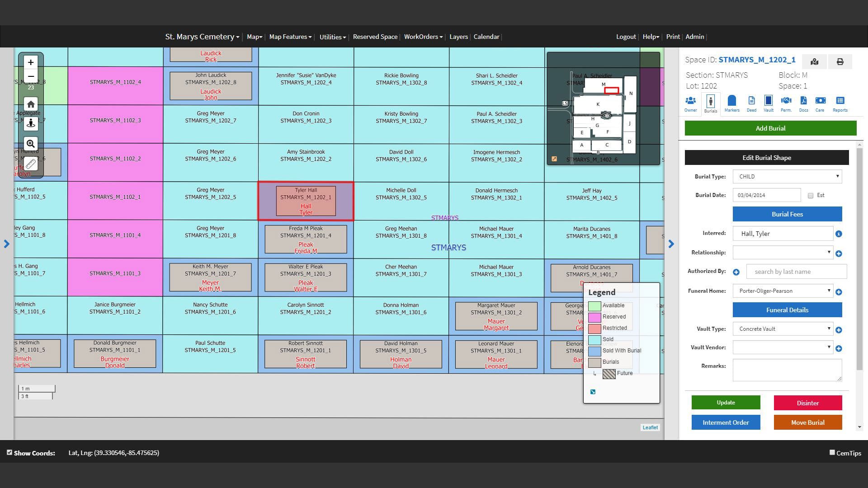Open the Perm. section
868x488 pixels.
coord(786,103)
